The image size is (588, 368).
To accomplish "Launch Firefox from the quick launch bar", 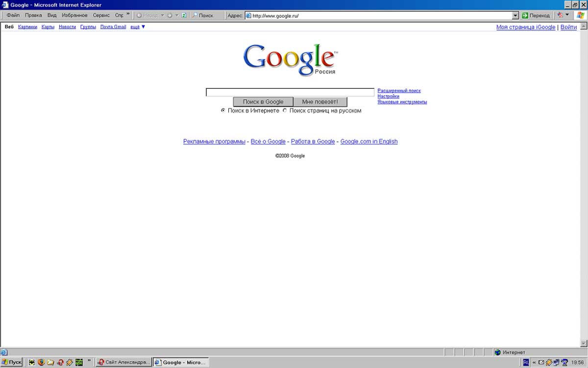I will (x=41, y=363).
